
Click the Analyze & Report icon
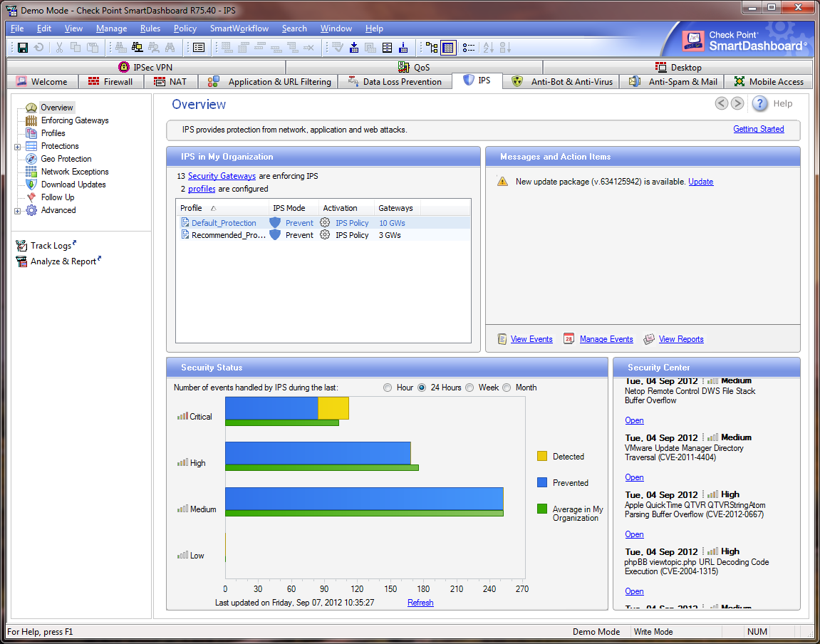coord(21,262)
